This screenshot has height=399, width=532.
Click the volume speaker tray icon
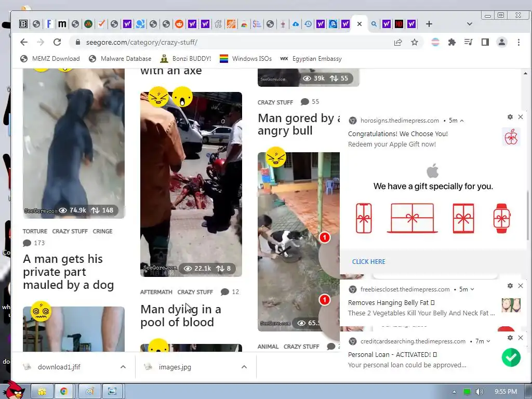tap(479, 392)
